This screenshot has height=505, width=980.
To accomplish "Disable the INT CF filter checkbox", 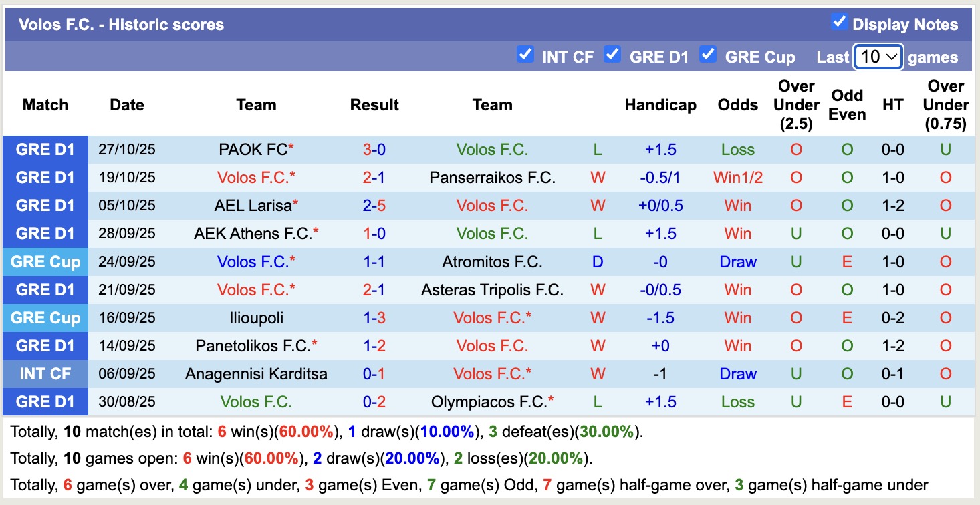I will tap(526, 56).
